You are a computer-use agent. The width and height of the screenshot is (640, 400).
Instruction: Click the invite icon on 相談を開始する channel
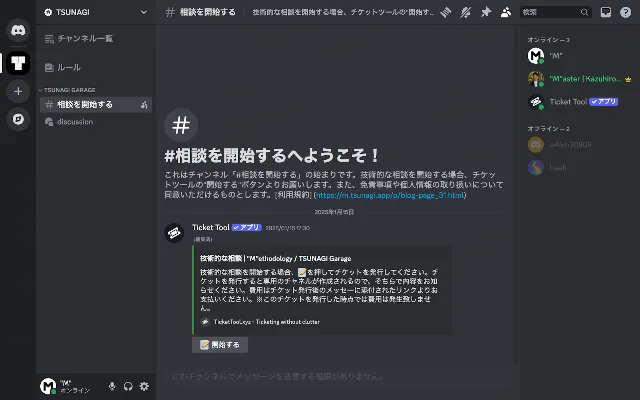click(x=144, y=105)
